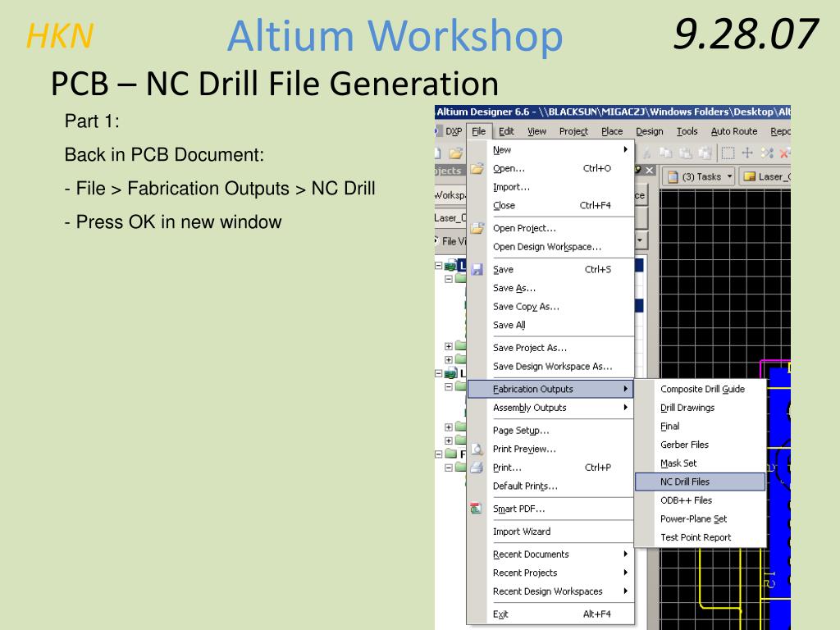Choose Save Copy As...
The height and width of the screenshot is (630, 840).
point(551,307)
